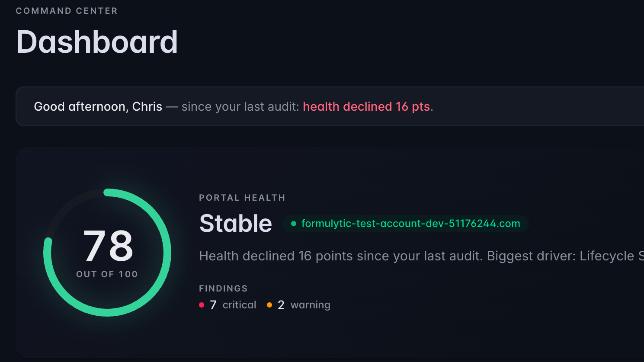Open the formulytic-test-account-dev domain link

[410, 224]
